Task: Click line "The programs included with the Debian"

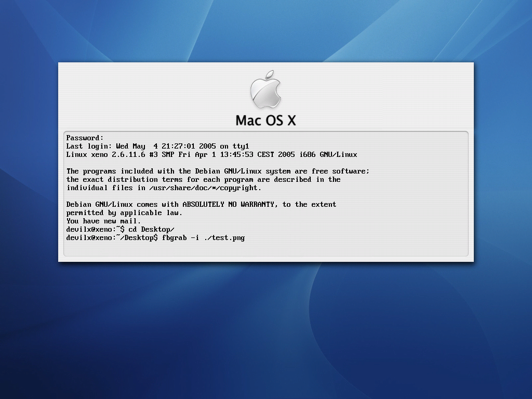Action: (x=218, y=171)
